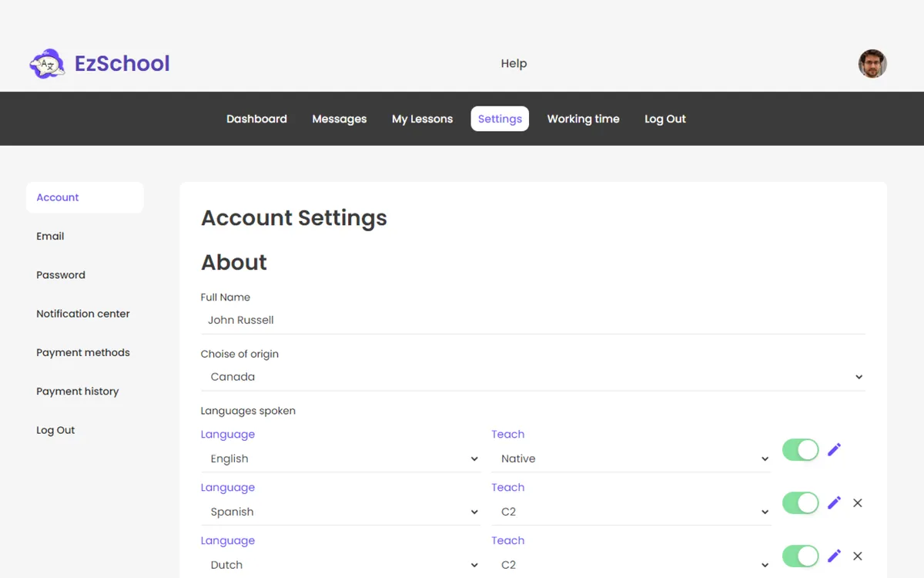Select Account in the sidebar
924x578 pixels.
[x=85, y=197]
